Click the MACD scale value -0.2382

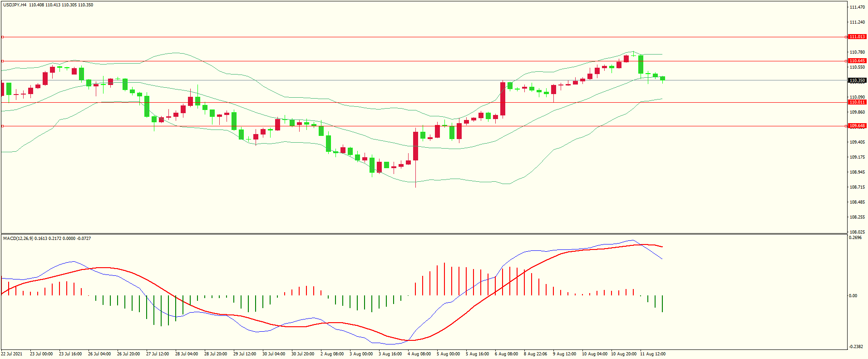[855, 347]
